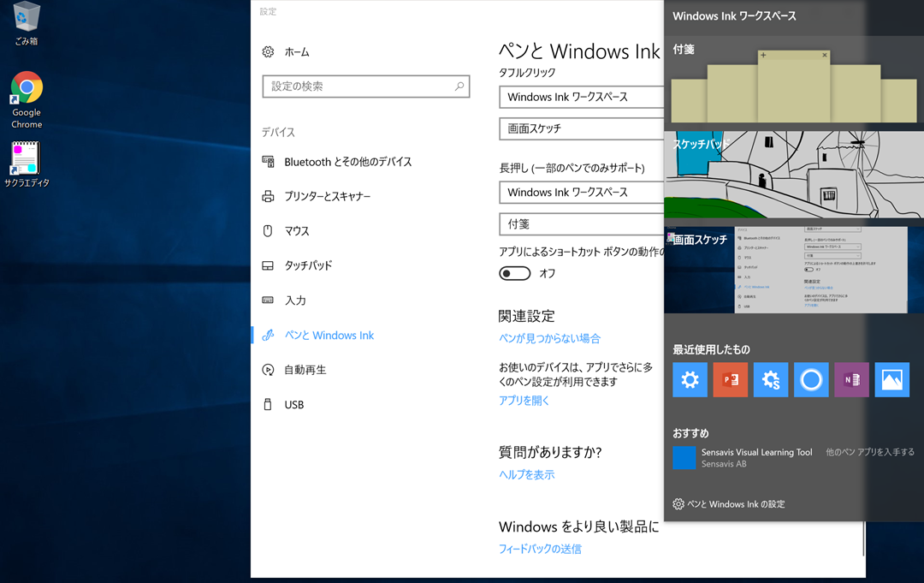Click the Sensavis AB publisher text
The image size is (924, 583).
[x=724, y=465]
